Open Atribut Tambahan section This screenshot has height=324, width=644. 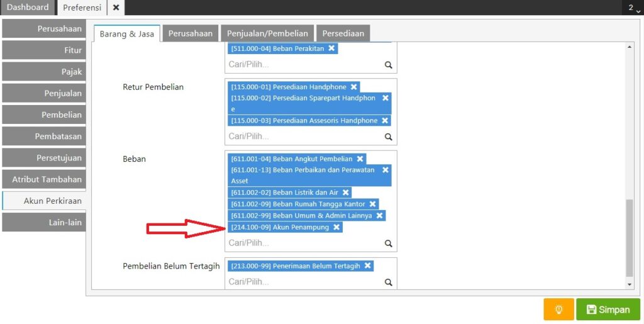point(44,179)
